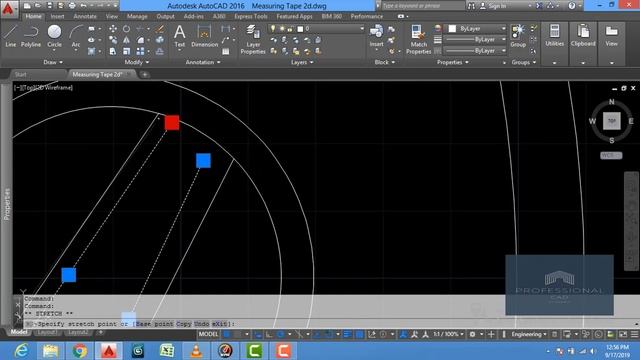Open the Annotate ribbon tab
This screenshot has width=640, height=360.
(85, 16)
